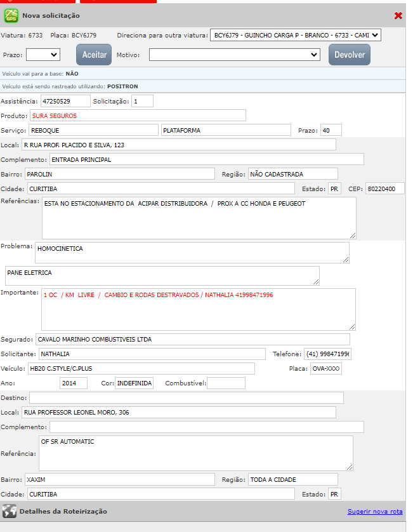Click the green GPS icon in header

coord(11,15)
